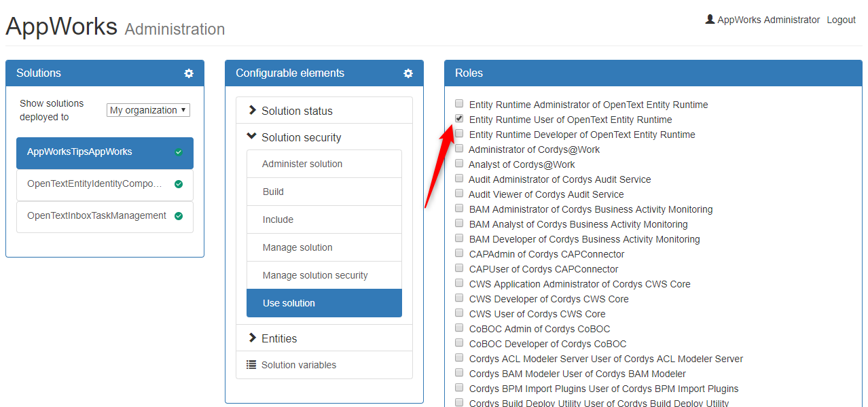Expand the Entities section
The height and width of the screenshot is (407, 868).
(x=279, y=338)
